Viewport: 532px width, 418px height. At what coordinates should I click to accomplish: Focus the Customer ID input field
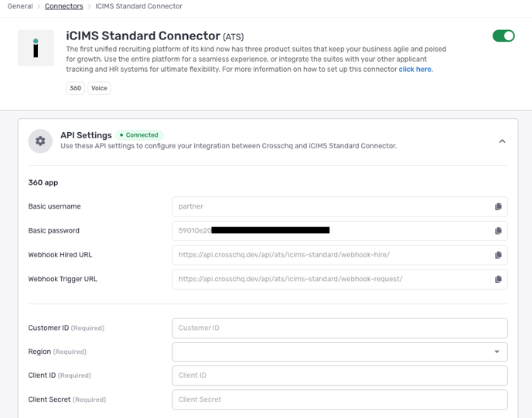point(339,328)
